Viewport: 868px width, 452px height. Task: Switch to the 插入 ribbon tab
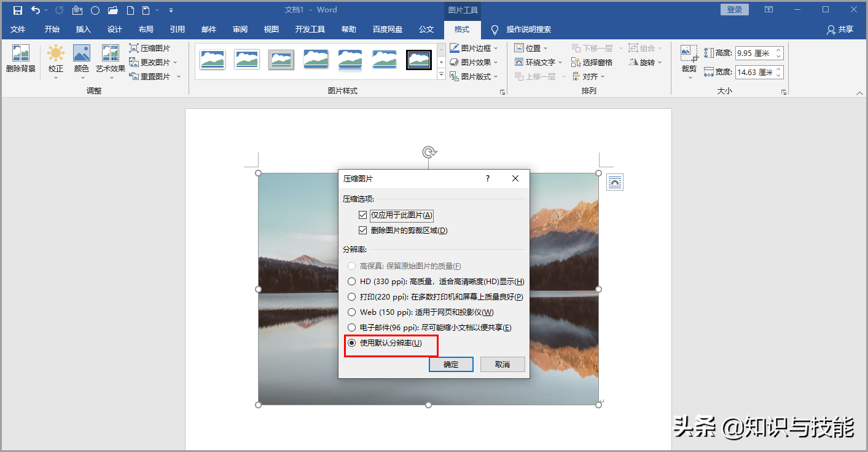[x=84, y=29]
